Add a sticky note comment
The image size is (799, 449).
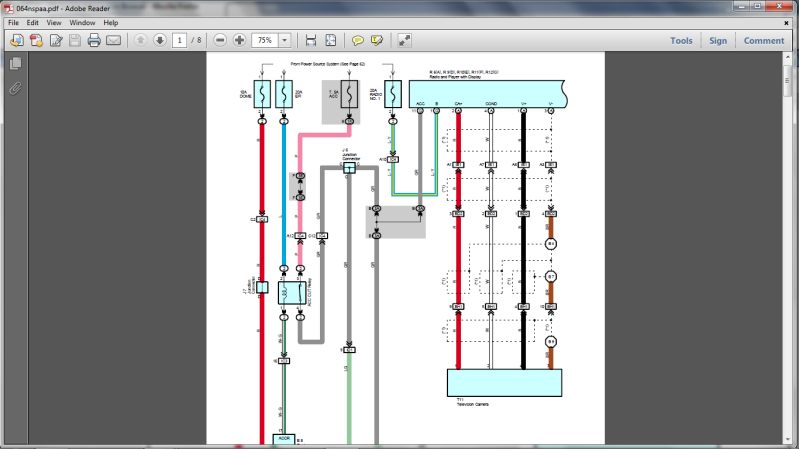[x=358, y=41]
